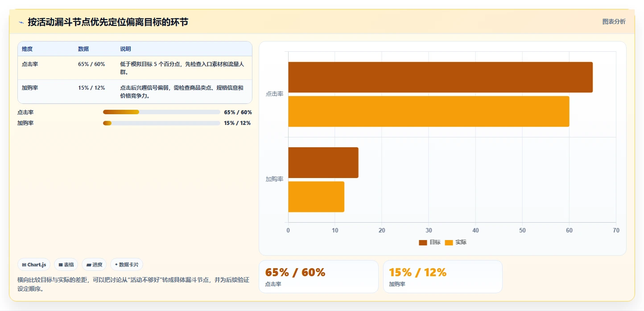Click the 维度 table column header

point(27,49)
